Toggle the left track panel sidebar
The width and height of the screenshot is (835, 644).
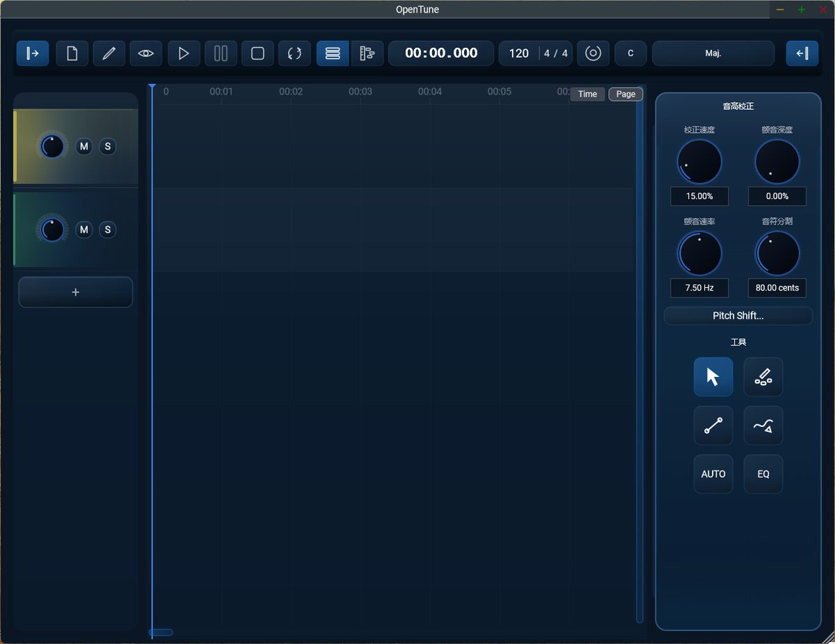[33, 54]
